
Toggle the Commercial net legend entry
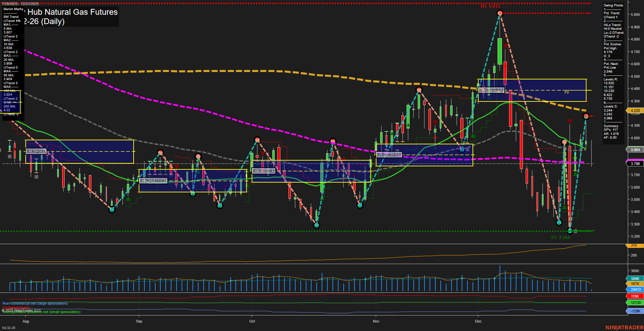coord(15,308)
